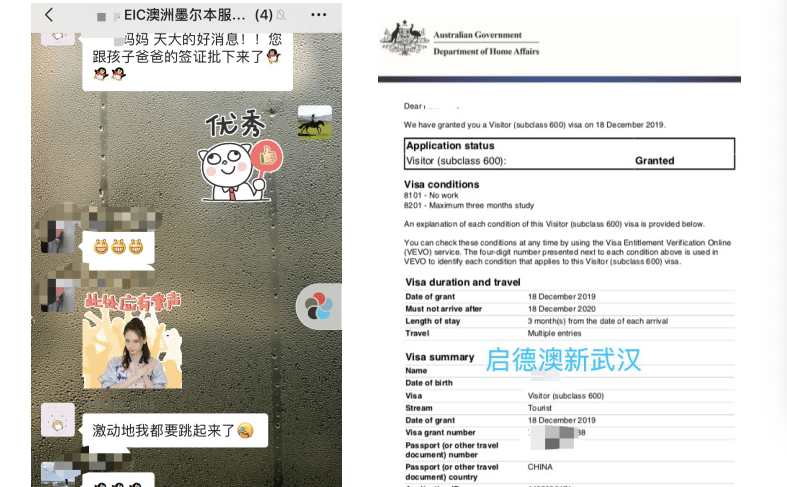
Task: Open the three-dot chat menu
Action: point(319,15)
